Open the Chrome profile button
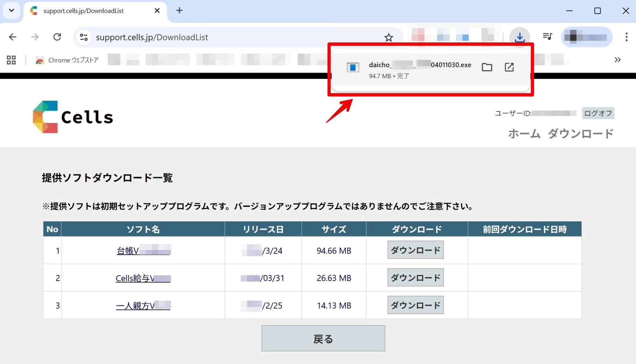This screenshot has width=636, height=364. pos(587,37)
